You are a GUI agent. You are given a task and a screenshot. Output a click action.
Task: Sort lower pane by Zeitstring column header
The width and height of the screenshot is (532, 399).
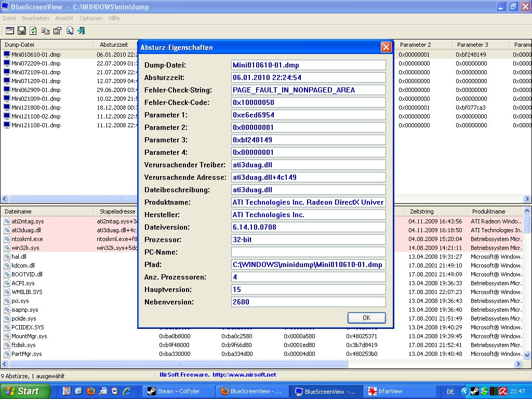point(436,211)
